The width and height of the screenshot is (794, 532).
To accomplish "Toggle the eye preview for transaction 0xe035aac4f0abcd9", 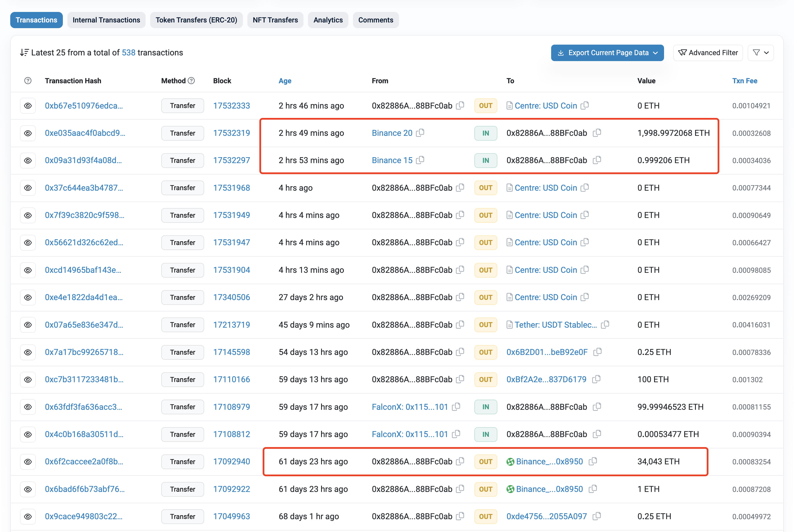I will pyautogui.click(x=28, y=133).
